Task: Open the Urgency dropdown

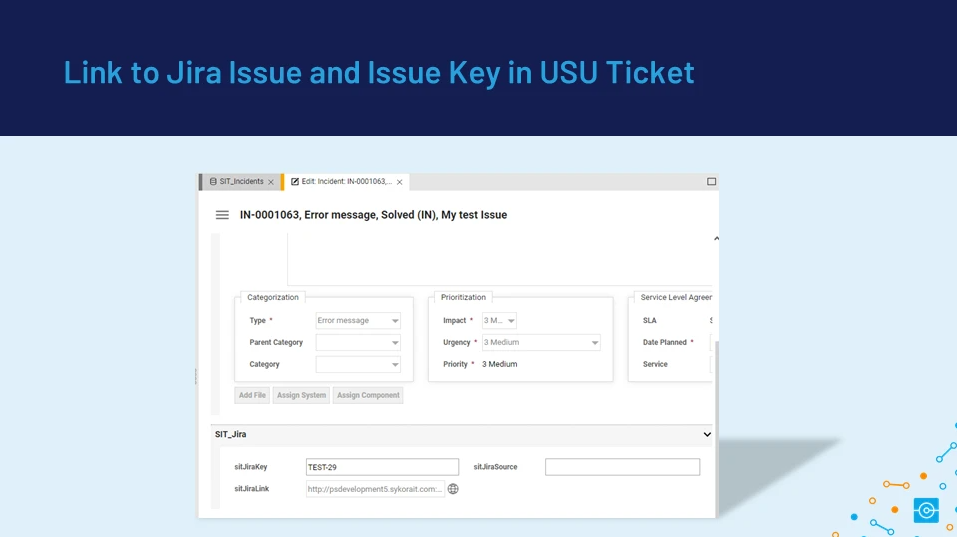Action: click(594, 343)
